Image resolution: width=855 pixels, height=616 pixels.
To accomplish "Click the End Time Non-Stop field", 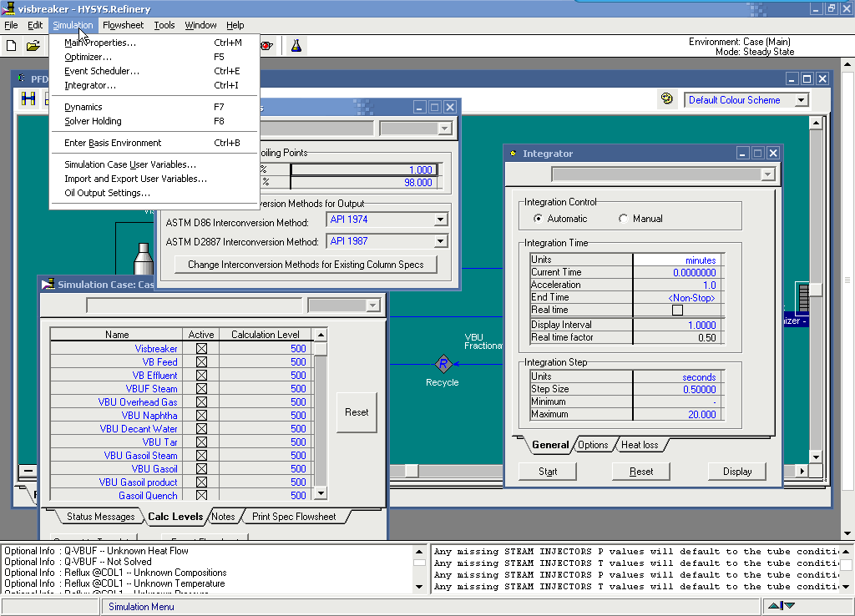I will 678,298.
